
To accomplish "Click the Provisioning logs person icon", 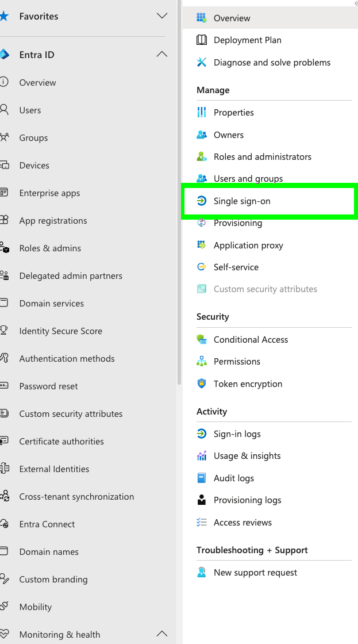I will [201, 500].
